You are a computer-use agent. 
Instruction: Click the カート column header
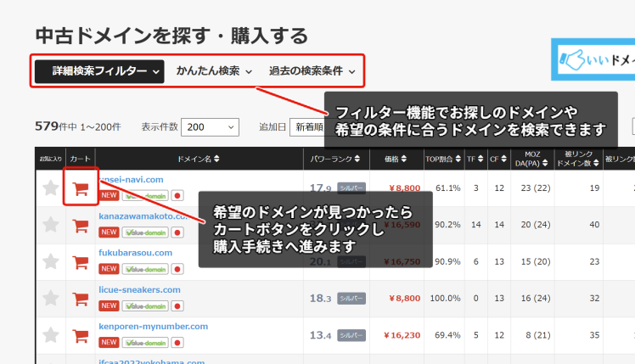pyautogui.click(x=80, y=159)
